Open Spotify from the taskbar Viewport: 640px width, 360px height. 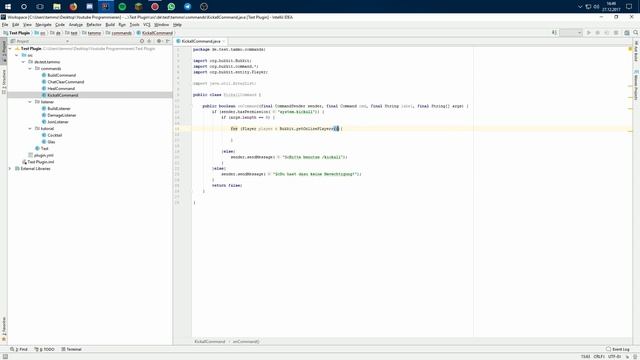point(122,7)
